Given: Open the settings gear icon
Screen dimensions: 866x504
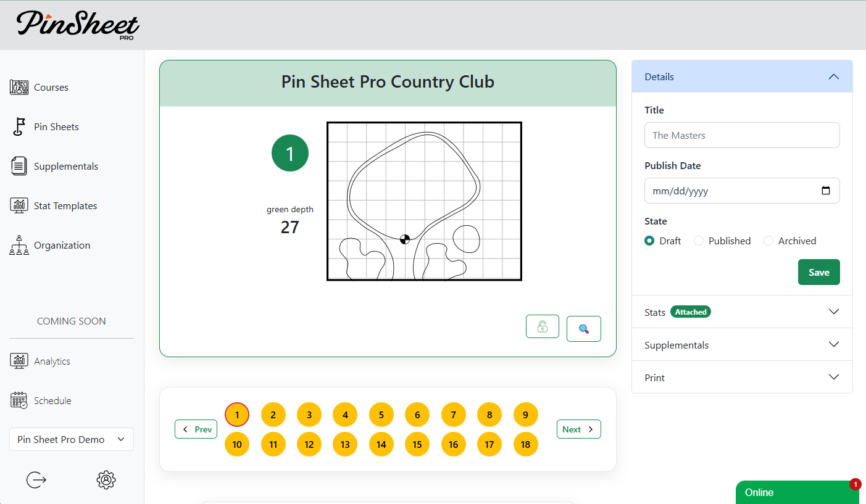Looking at the screenshot, I should 106,480.
